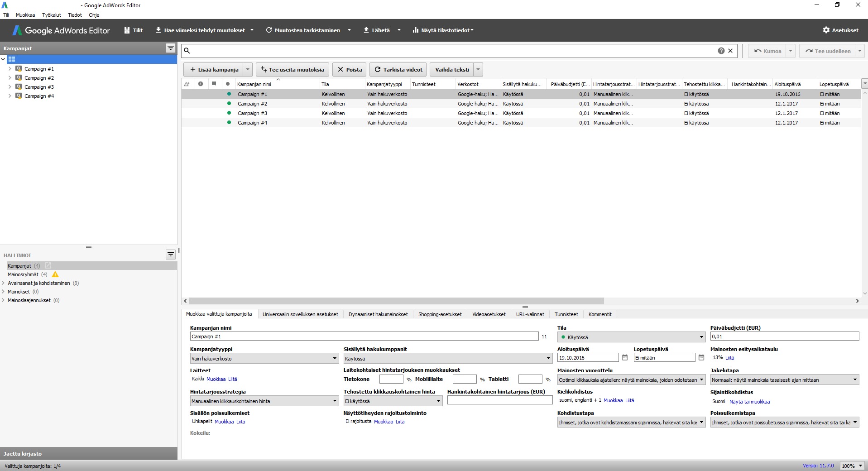Click the open-in-window icon beside Kampanjat (4)
The image size is (868, 471).
coord(48,265)
